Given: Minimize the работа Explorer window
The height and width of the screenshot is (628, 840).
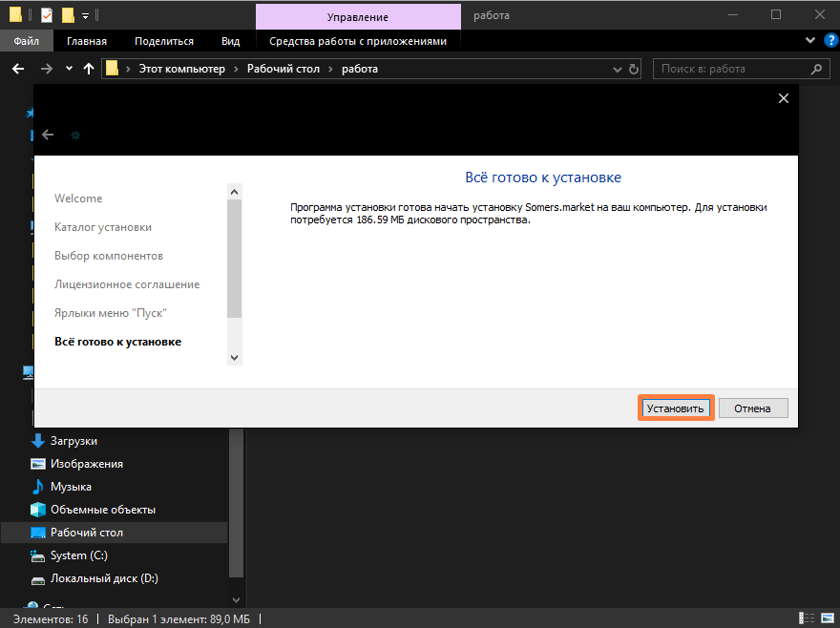Looking at the screenshot, I should [x=733, y=15].
